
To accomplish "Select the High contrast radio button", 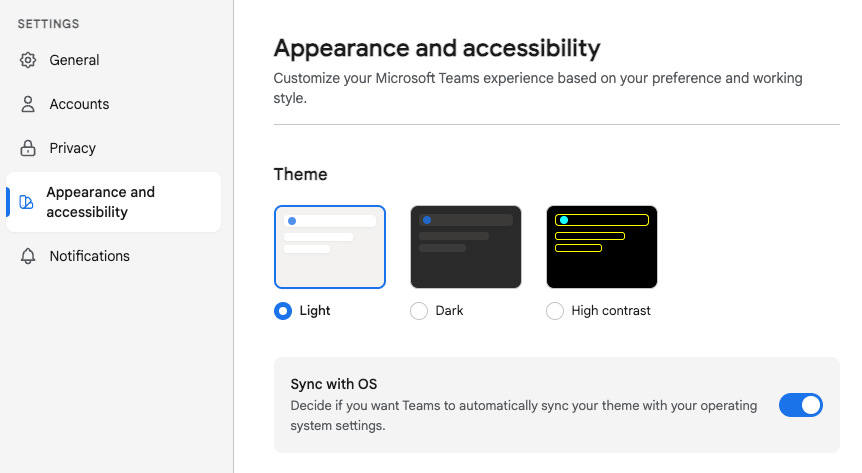I will point(555,311).
